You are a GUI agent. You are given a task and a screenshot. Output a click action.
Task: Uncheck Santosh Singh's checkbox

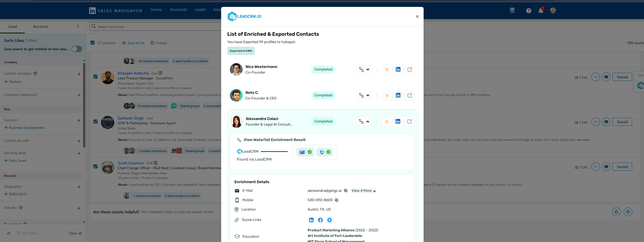tap(95, 122)
